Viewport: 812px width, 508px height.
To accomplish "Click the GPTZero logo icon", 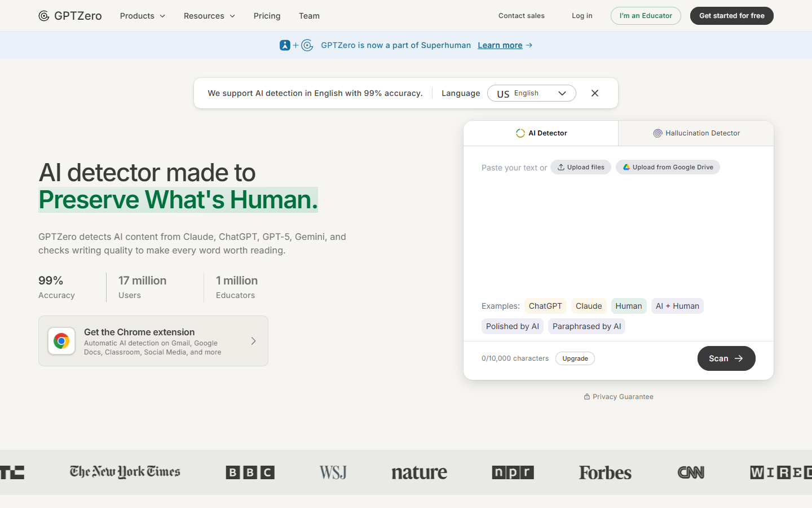I will [44, 16].
